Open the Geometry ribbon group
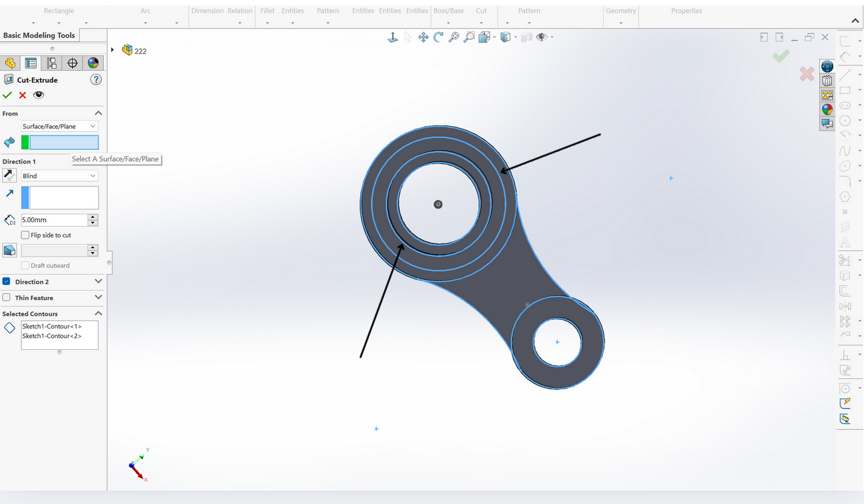 (x=621, y=11)
